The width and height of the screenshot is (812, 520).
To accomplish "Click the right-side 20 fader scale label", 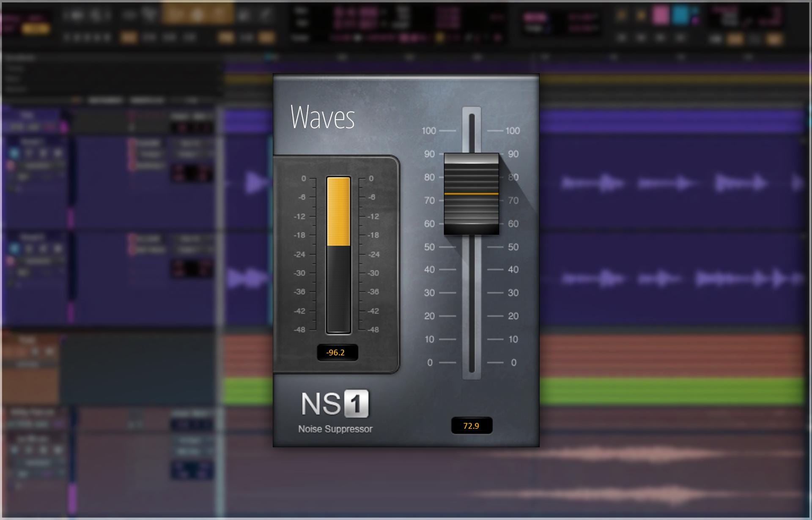I will pyautogui.click(x=513, y=316).
